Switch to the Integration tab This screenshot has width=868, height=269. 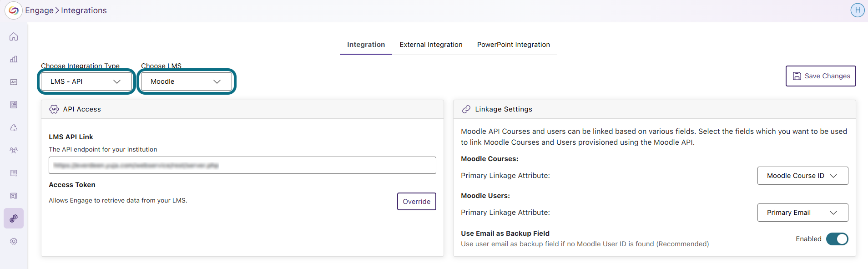tap(366, 45)
